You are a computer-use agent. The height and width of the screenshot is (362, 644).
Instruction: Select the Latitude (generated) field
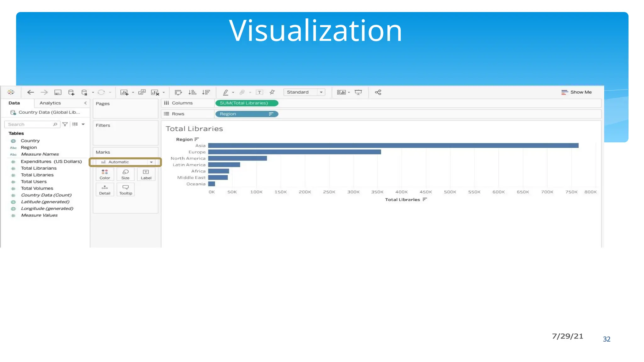45,202
